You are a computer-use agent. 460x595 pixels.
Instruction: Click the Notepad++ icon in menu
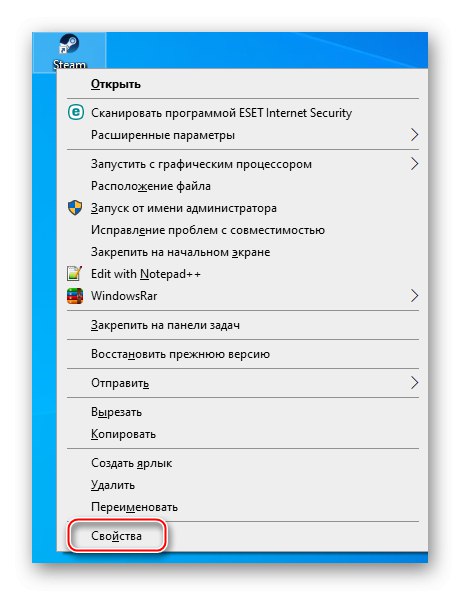(x=75, y=274)
